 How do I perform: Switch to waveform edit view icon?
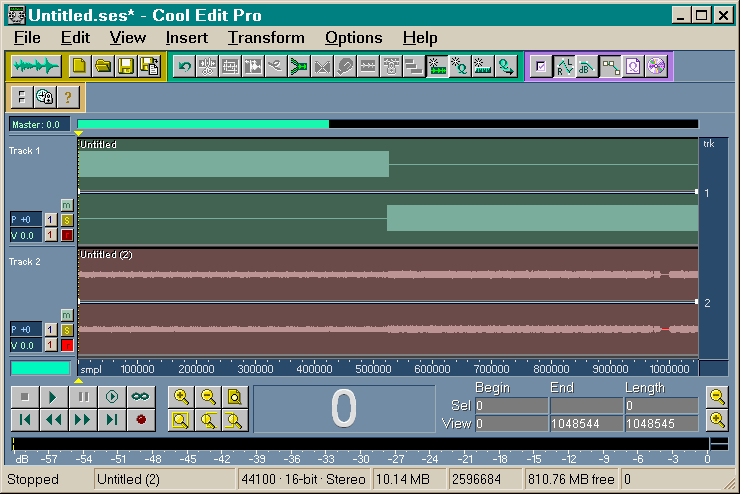pyautogui.click(x=36, y=67)
